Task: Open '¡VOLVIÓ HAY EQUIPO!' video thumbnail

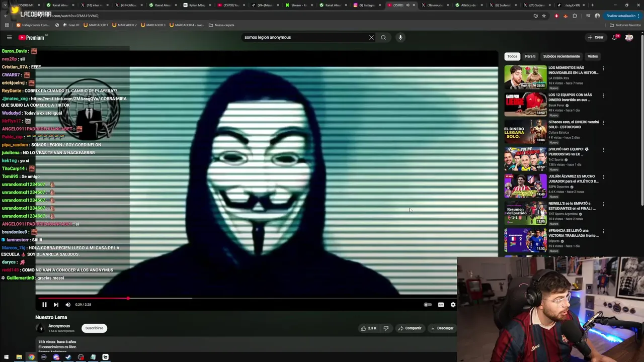Action: click(x=525, y=158)
